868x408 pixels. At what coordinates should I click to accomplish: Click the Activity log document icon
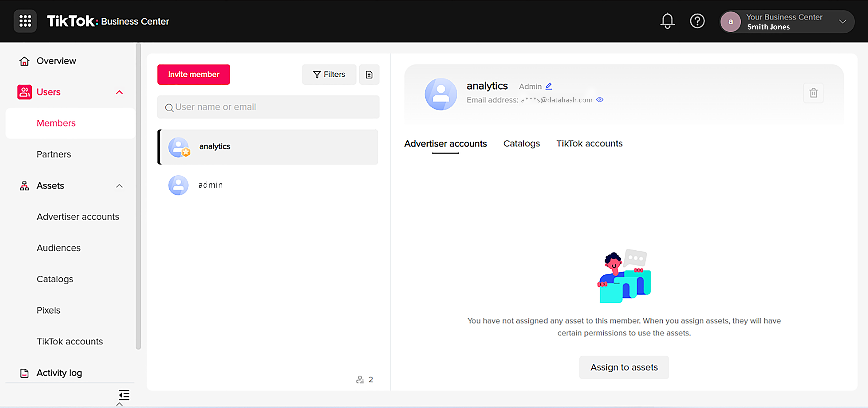coord(24,373)
